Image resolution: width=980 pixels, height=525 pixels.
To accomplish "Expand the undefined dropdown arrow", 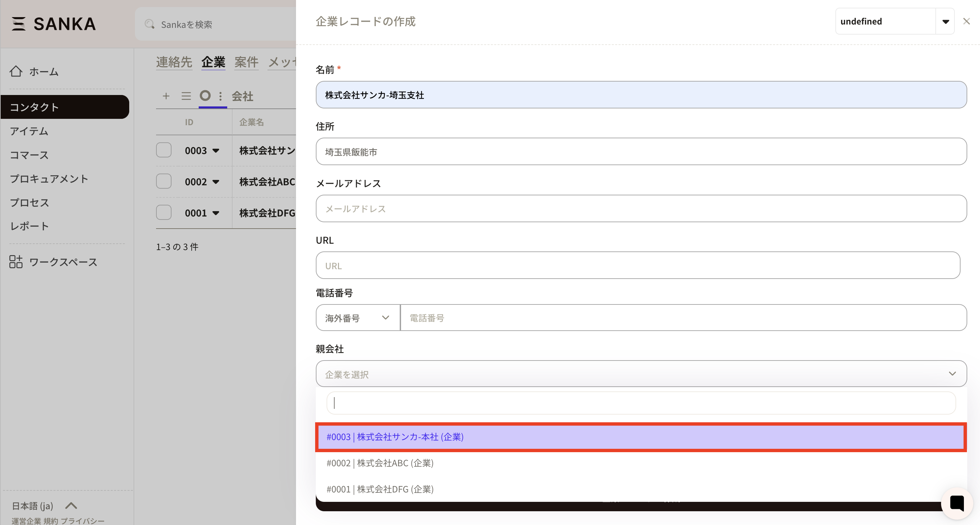I will tap(945, 22).
